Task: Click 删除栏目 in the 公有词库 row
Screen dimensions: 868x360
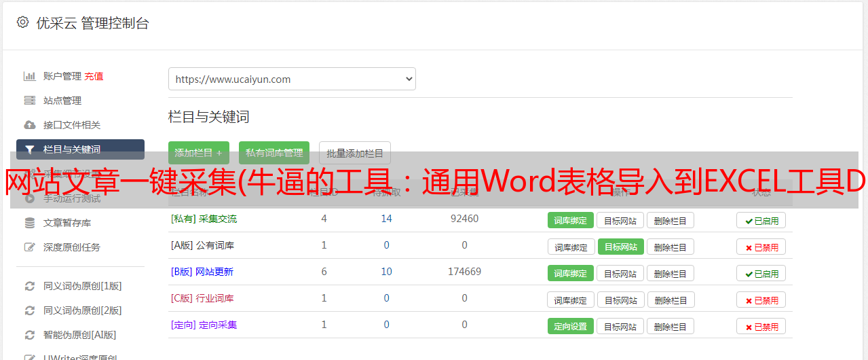Action: [x=671, y=247]
